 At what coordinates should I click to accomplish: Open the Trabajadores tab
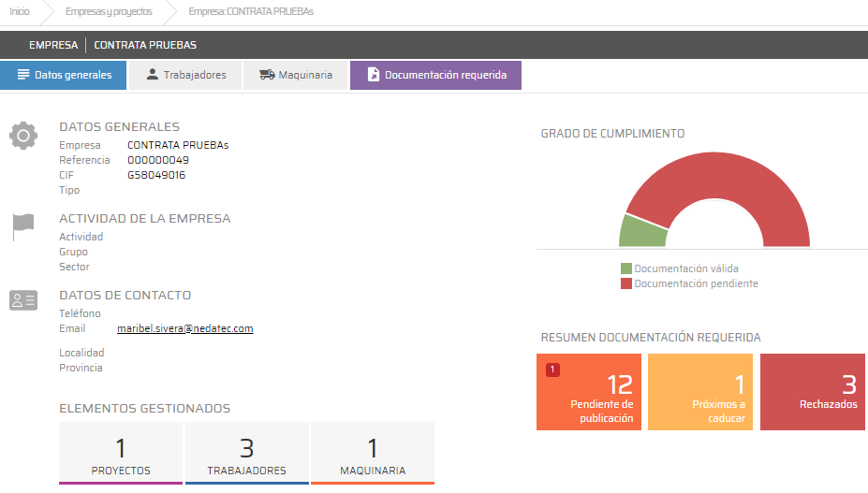coord(185,75)
